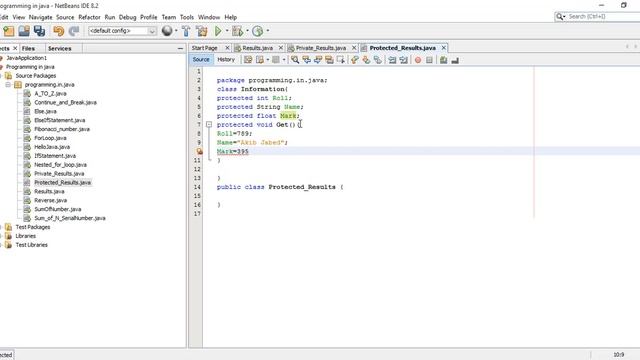Click the Save All icon
Image resolution: width=640 pixels, height=360 pixels.
click(39, 31)
